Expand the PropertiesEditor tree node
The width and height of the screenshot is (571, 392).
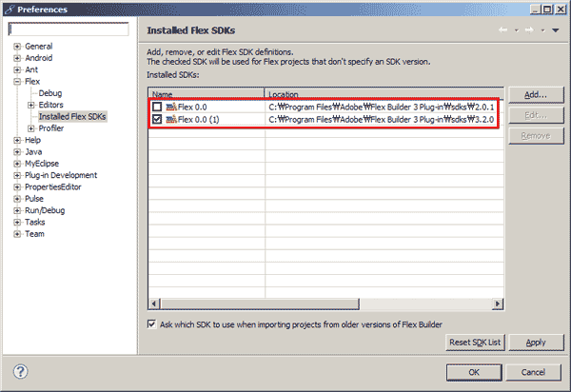pos(17,187)
